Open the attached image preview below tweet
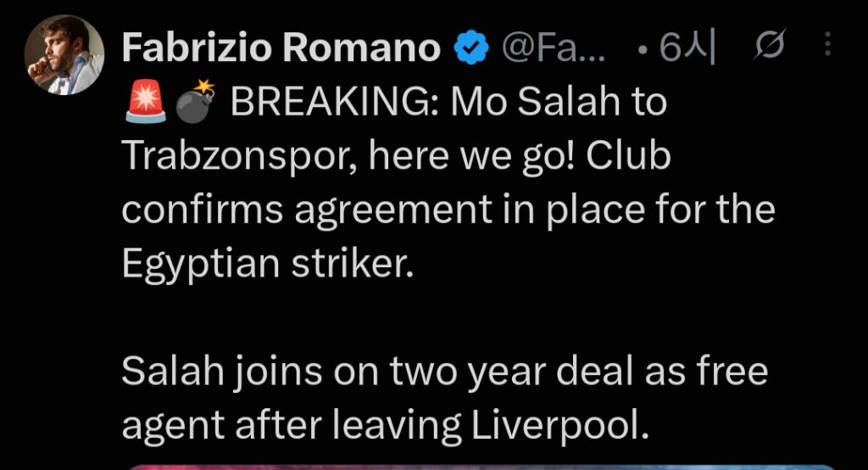 tap(481, 467)
